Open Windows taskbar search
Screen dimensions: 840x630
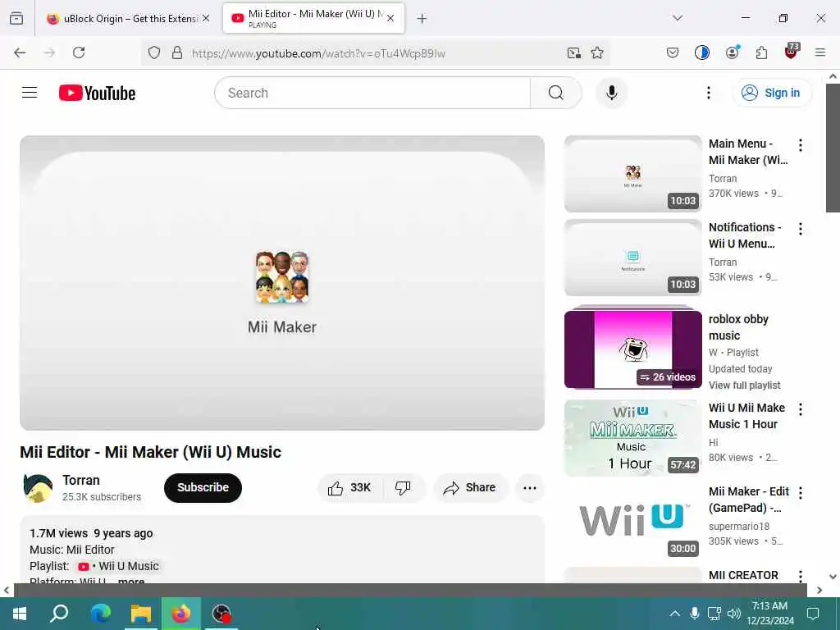click(x=59, y=614)
